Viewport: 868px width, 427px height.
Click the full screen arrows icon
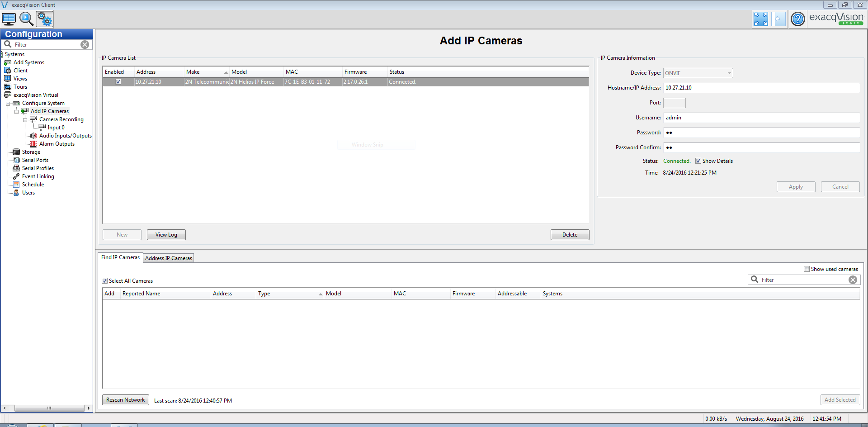760,19
